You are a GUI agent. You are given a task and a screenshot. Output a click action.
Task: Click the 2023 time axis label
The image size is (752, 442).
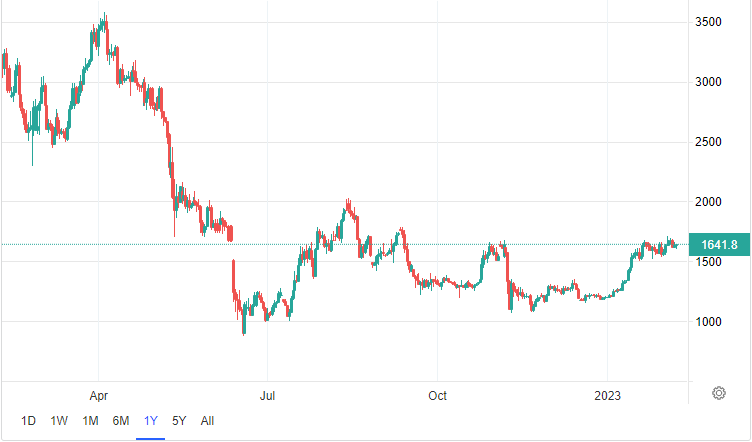tap(607, 394)
